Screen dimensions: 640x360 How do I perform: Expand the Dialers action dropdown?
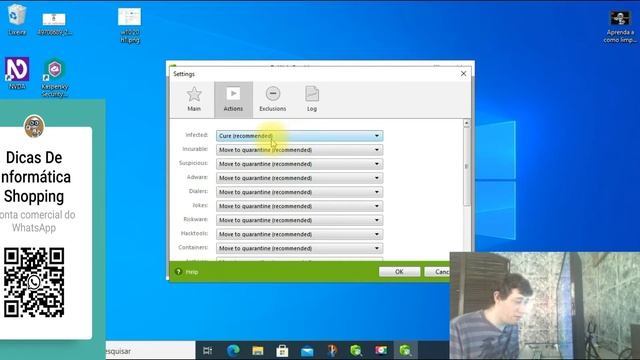299,192
